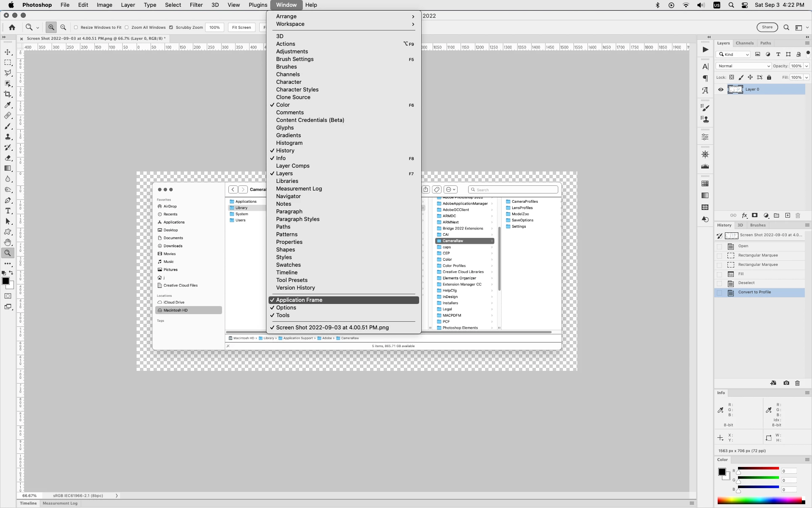This screenshot has width=812, height=508.
Task: Open the Normal blend mode dropdown
Action: (x=743, y=66)
